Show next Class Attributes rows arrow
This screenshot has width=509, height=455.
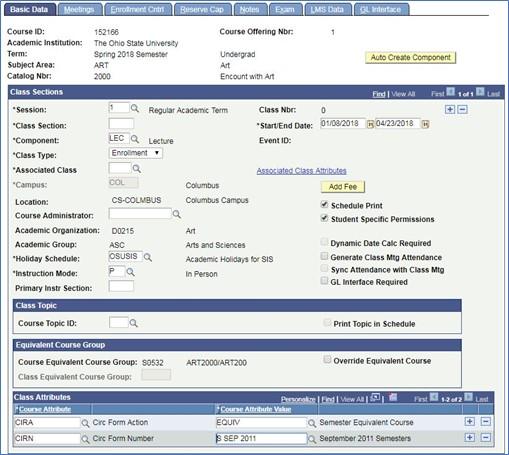pos(469,397)
